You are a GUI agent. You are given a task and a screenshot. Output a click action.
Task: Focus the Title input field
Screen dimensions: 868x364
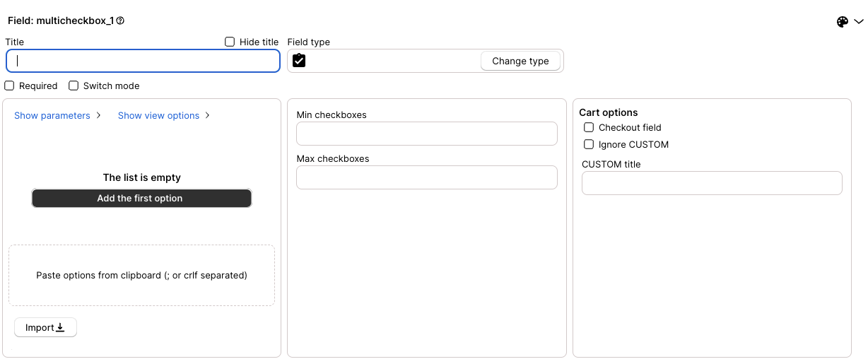tap(143, 61)
